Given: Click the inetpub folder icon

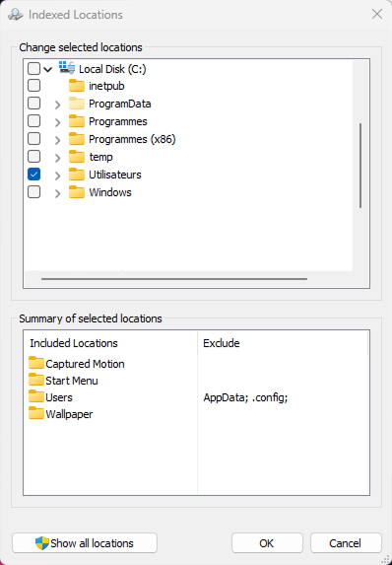Looking at the screenshot, I should point(77,86).
